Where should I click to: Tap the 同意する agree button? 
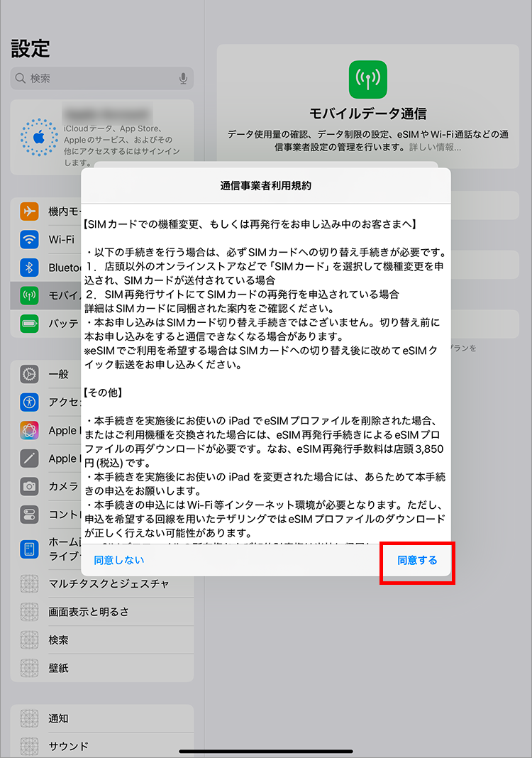417,560
